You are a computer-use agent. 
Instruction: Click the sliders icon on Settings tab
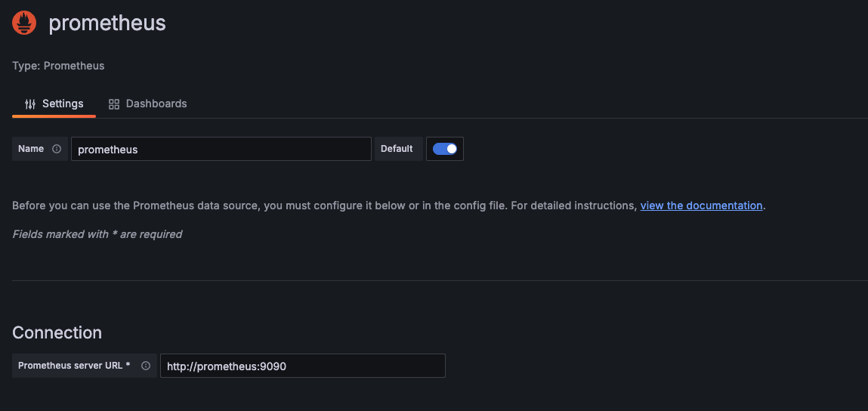30,104
